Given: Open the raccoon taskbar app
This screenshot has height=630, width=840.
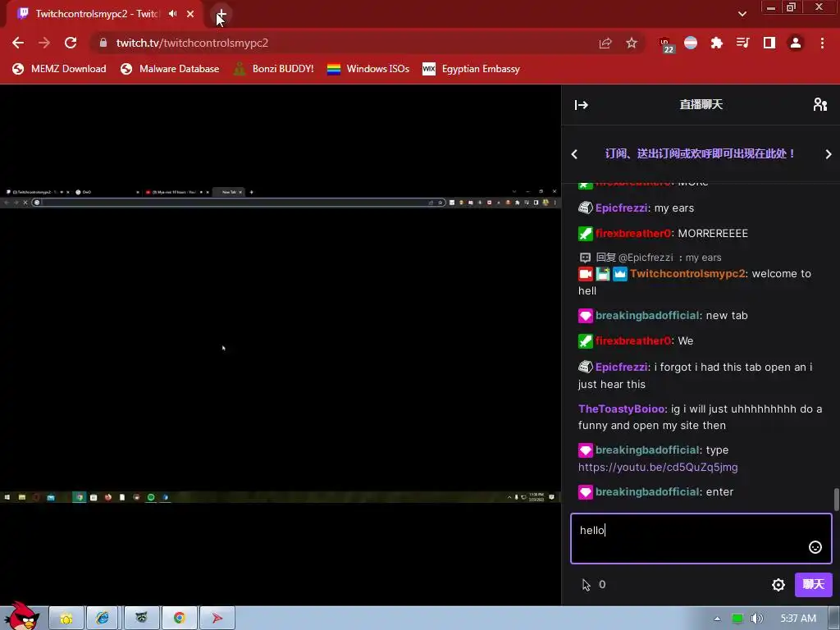Looking at the screenshot, I should click(x=141, y=619).
